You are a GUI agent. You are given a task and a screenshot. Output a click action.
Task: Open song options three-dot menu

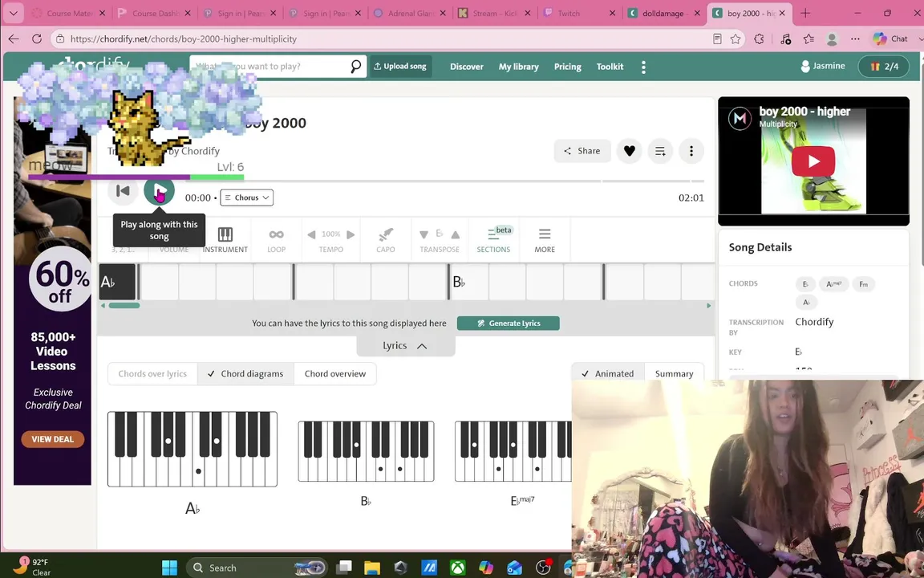pos(691,151)
